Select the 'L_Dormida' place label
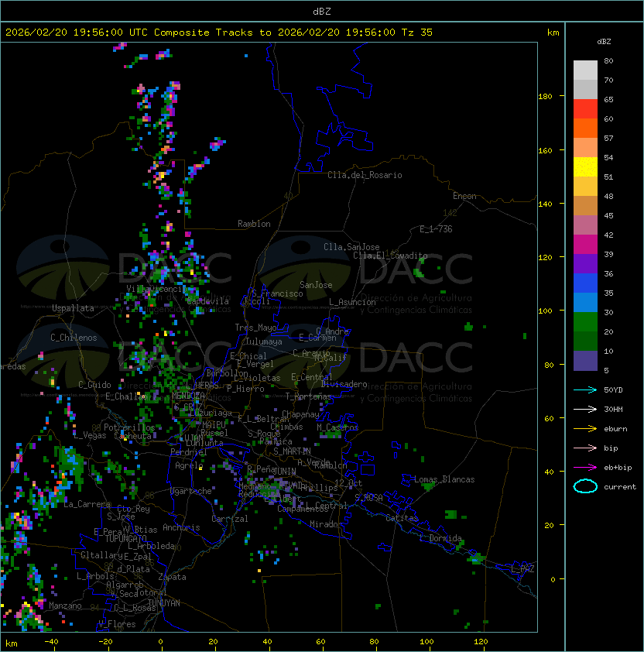 coord(440,538)
